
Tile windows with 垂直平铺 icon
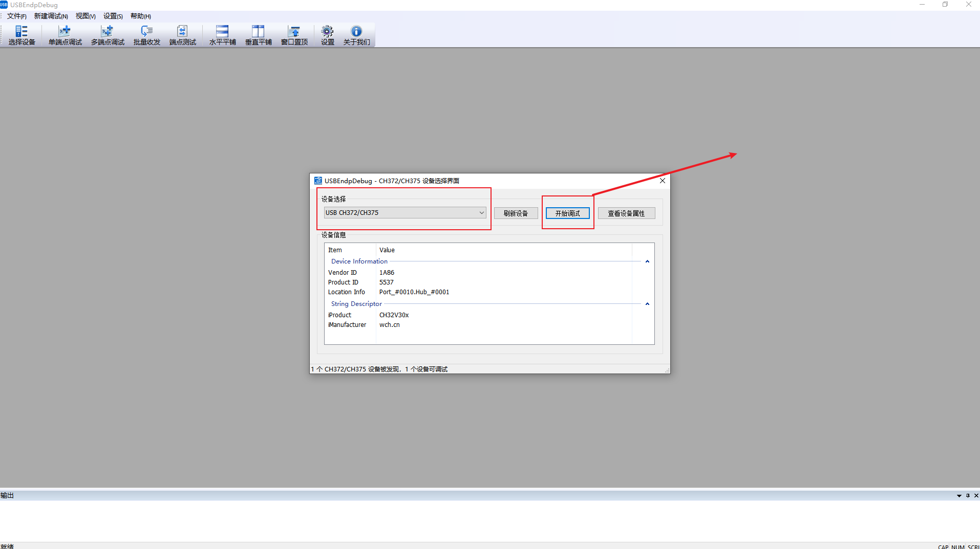pos(258,35)
